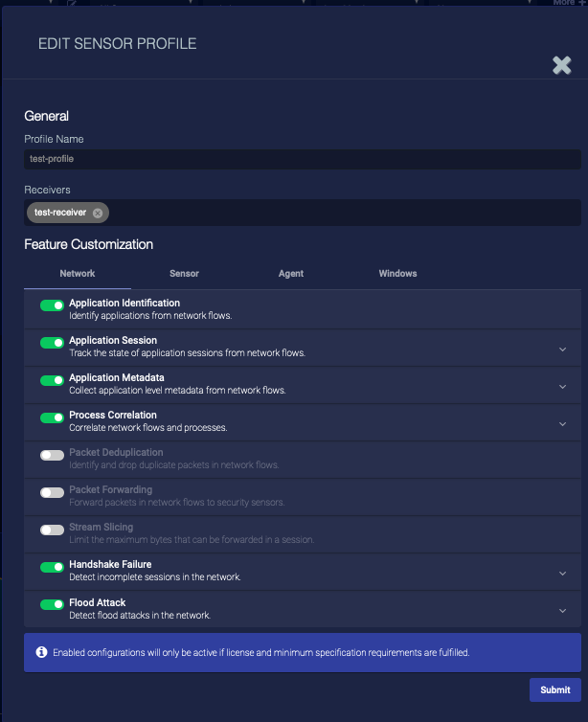Expand the Application Session options

point(562,350)
